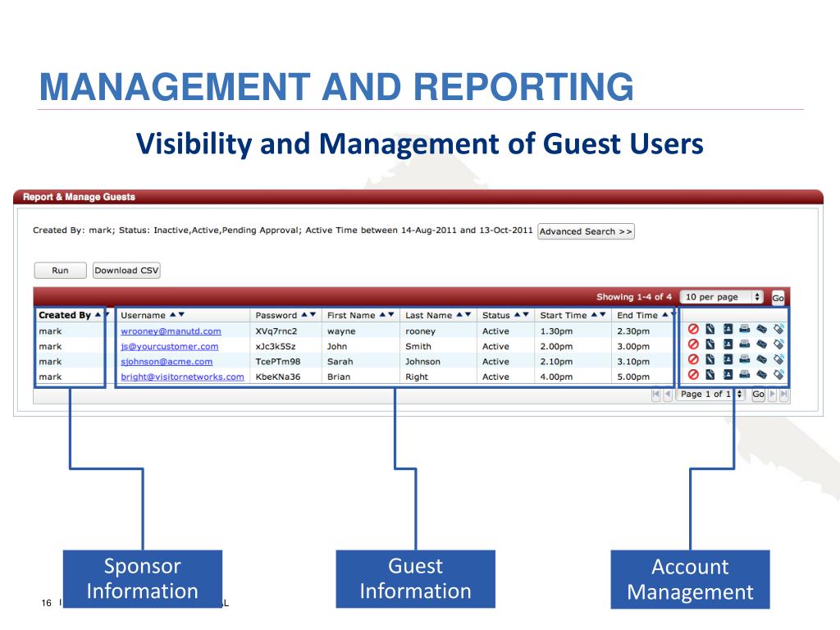
Task: Send SMS phone icon for wrooney@manutd.com
Action: tap(779, 329)
